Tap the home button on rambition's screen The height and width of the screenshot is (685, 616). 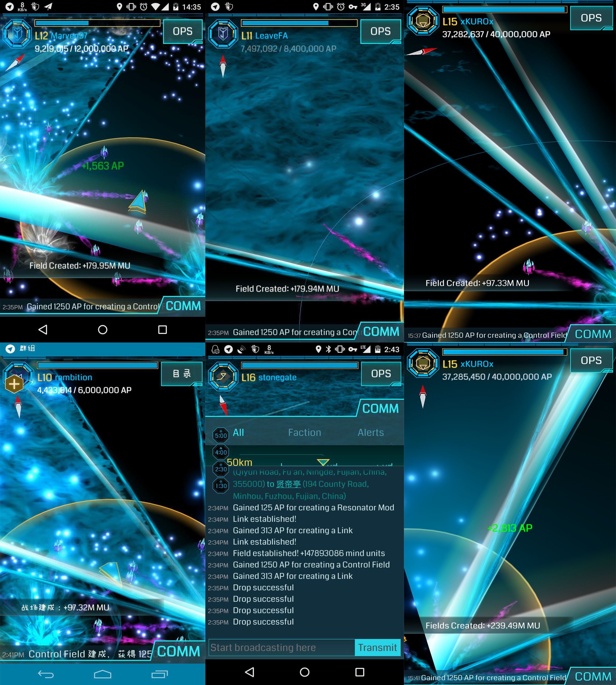click(x=103, y=674)
